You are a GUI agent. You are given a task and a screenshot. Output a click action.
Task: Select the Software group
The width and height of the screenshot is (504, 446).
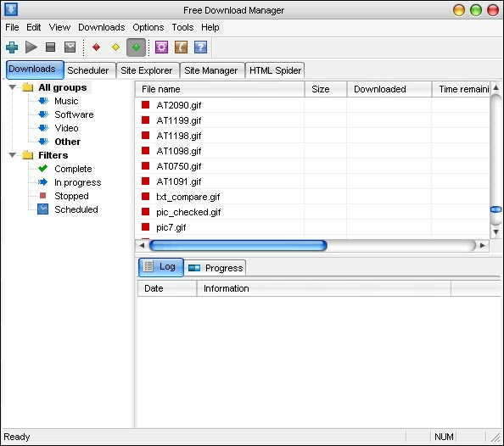(74, 114)
